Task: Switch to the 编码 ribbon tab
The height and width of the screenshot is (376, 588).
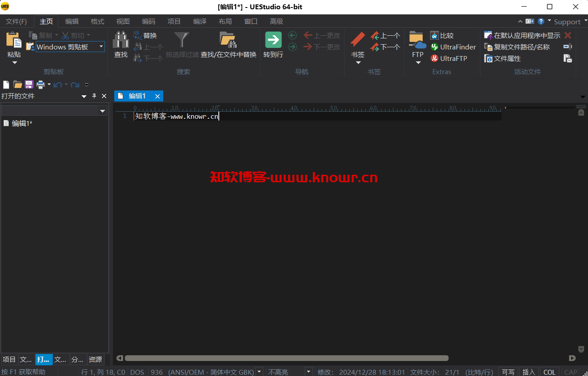Action: click(x=149, y=22)
